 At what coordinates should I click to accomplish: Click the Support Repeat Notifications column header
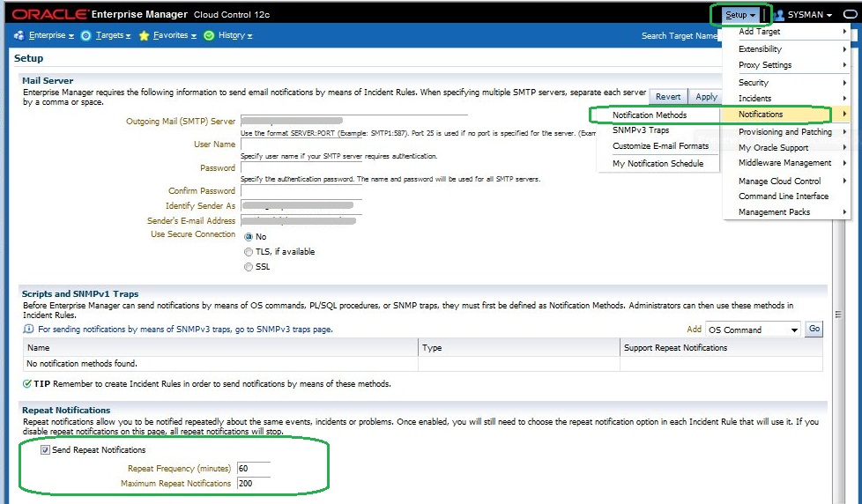(721, 348)
